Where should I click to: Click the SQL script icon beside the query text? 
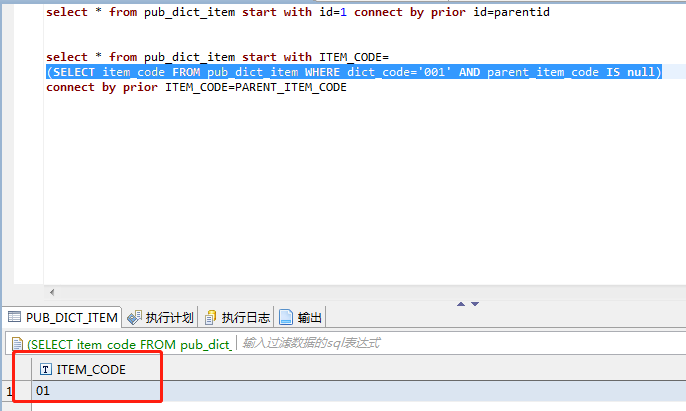[17, 344]
